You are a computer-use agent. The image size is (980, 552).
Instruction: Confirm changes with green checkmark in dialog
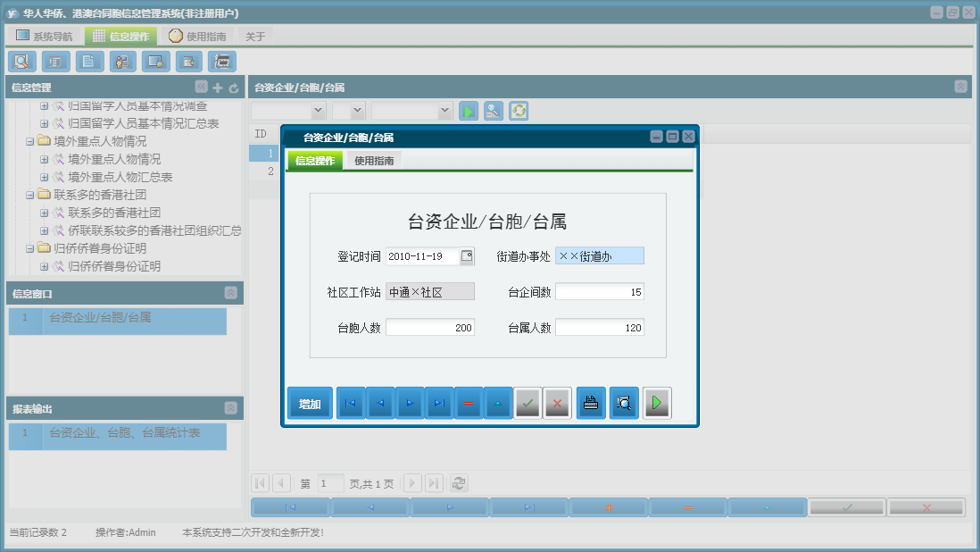coord(527,403)
